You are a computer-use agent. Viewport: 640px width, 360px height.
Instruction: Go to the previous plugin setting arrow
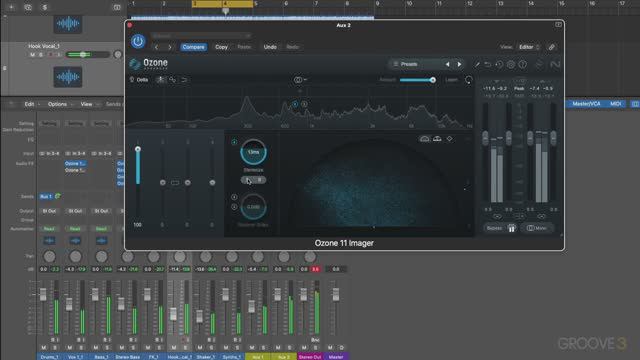(x=156, y=47)
